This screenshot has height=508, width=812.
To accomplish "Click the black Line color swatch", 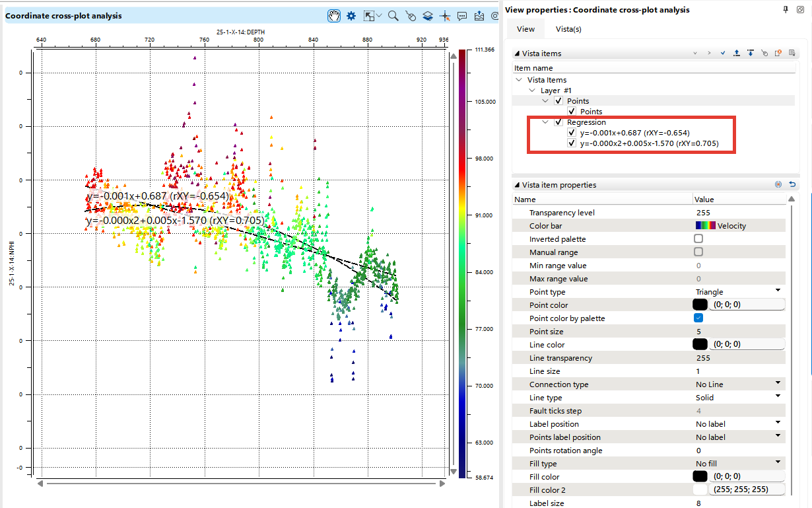I will click(700, 345).
